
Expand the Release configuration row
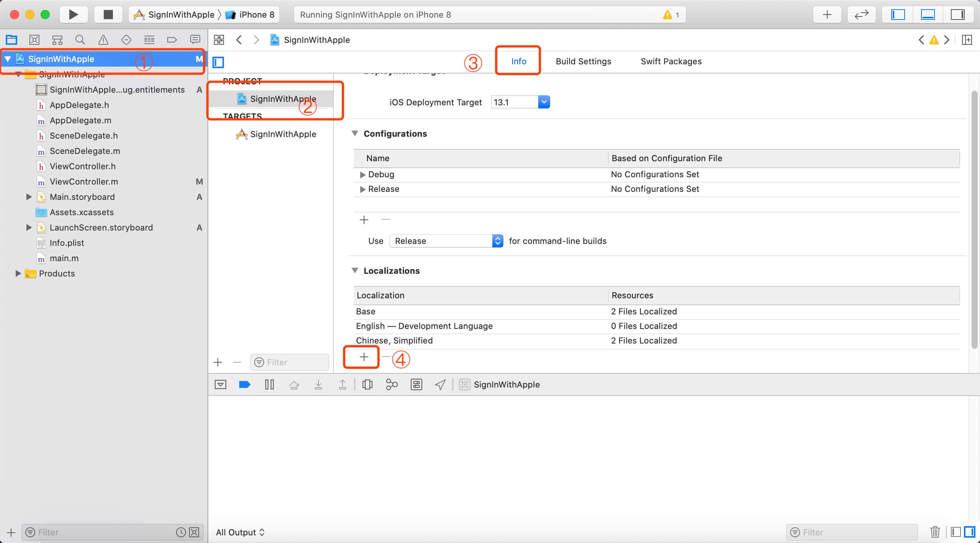362,189
